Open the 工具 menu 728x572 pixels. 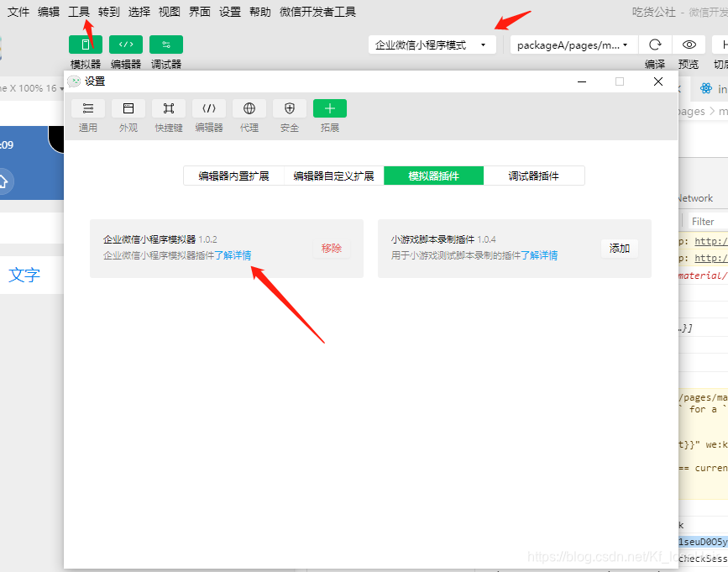coord(79,12)
